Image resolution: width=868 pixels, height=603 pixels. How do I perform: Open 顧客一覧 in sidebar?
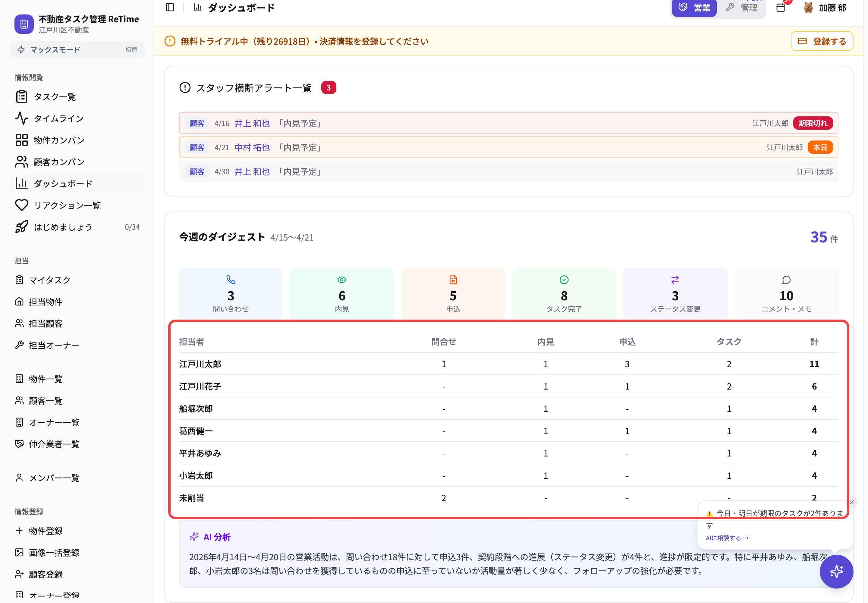point(77,400)
